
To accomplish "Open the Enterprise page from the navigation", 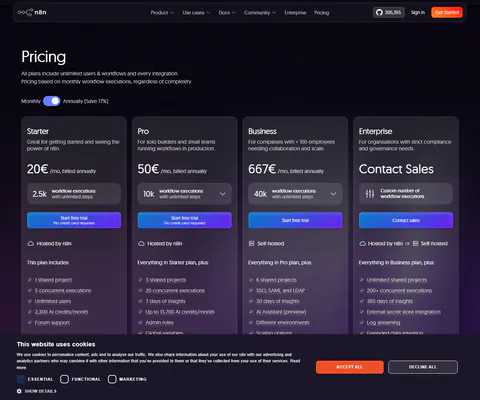I will tap(295, 13).
